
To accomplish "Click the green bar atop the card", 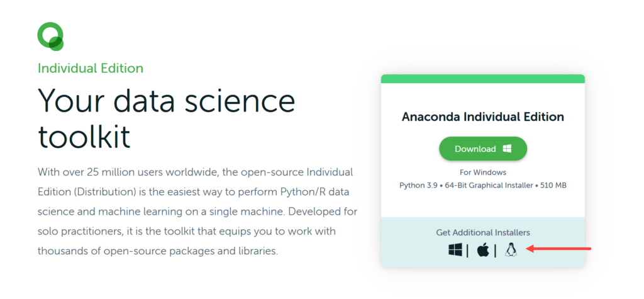I will [482, 79].
